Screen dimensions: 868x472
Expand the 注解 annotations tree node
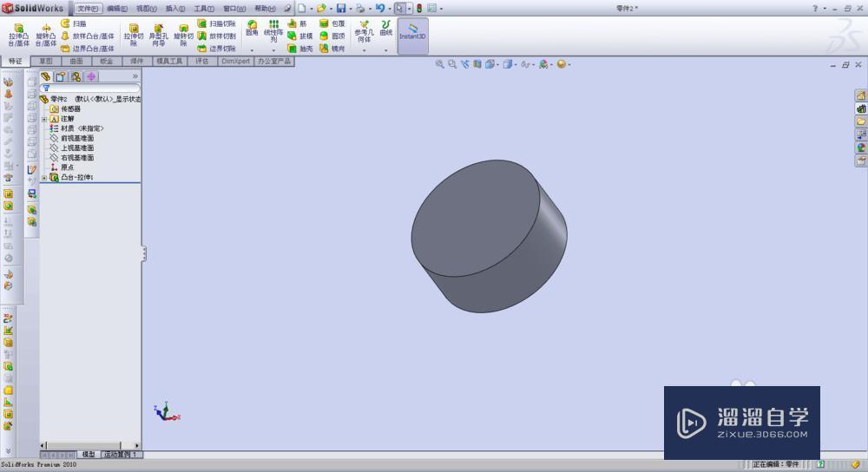[44, 119]
